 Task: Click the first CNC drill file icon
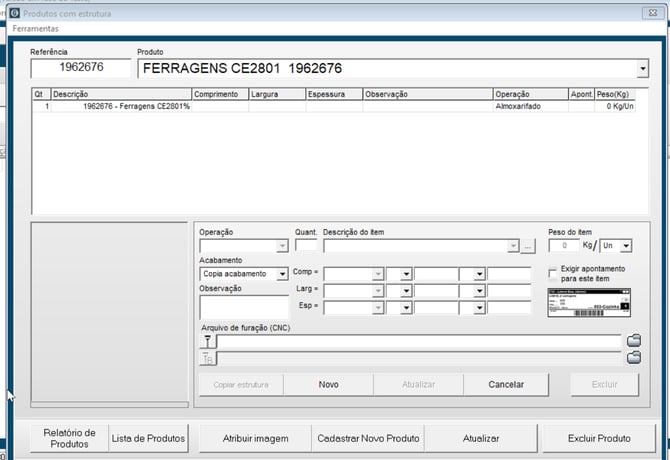point(209,341)
